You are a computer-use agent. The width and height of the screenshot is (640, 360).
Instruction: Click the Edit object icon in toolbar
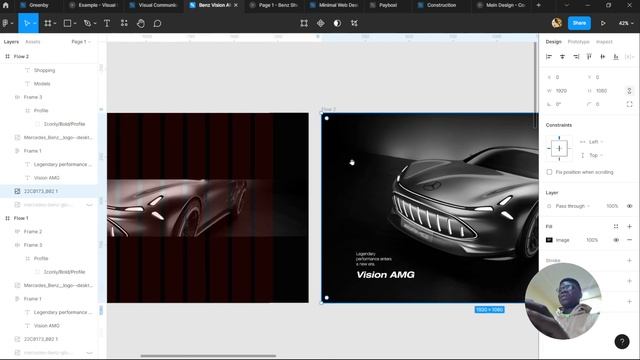pyautogui.click(x=304, y=23)
